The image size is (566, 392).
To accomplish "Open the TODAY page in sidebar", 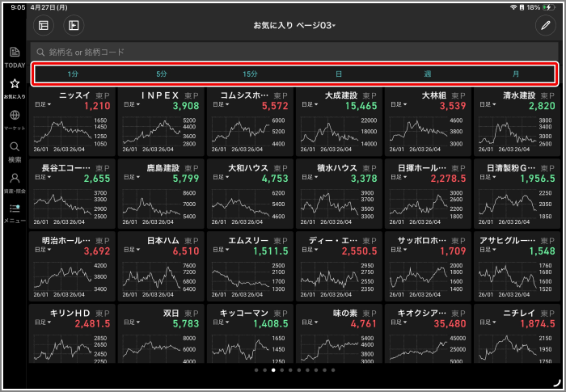I will point(15,56).
